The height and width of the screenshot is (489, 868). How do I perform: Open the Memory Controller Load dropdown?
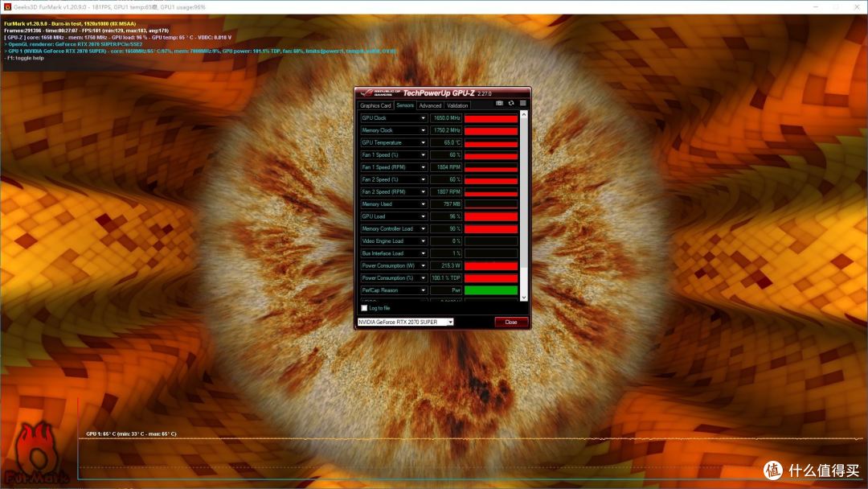pyautogui.click(x=423, y=228)
